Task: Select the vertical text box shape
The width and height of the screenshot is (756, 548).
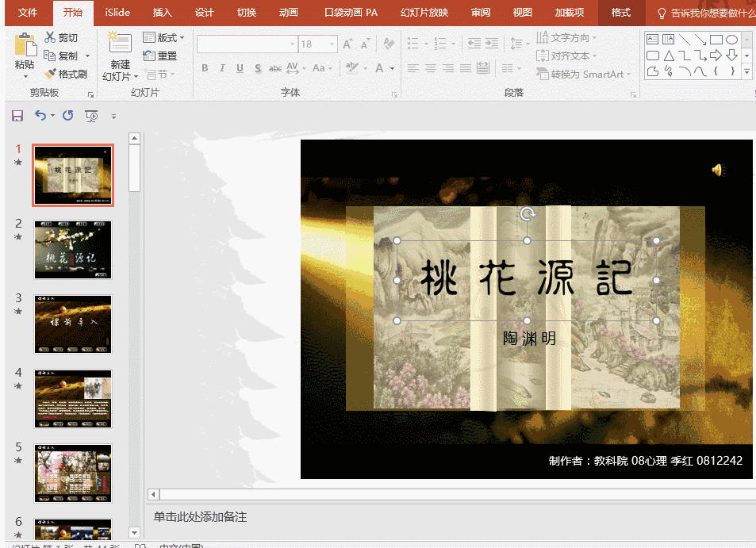Action: (x=668, y=40)
